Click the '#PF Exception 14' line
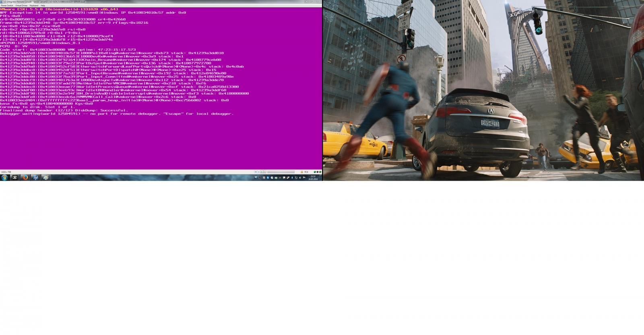 (93, 12)
